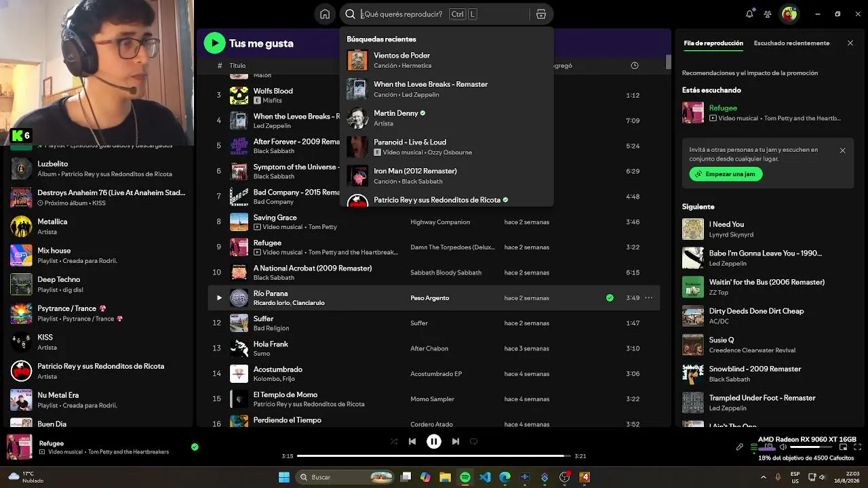This screenshot has width=868, height=488.
Task: Click the search magnifier icon
Action: (350, 14)
